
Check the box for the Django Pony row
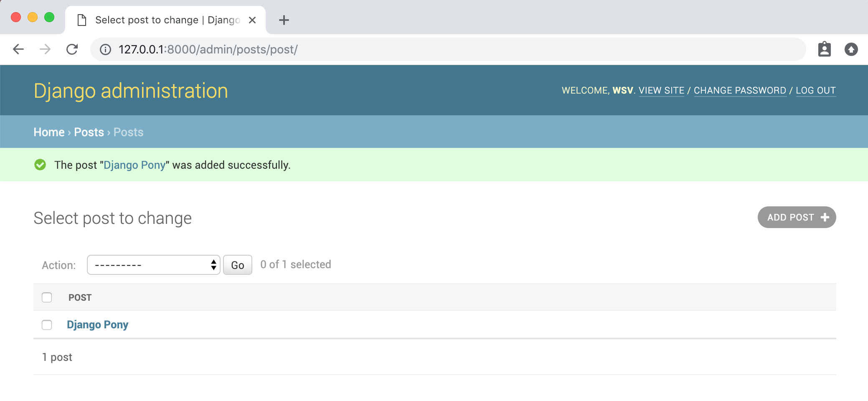click(x=47, y=325)
